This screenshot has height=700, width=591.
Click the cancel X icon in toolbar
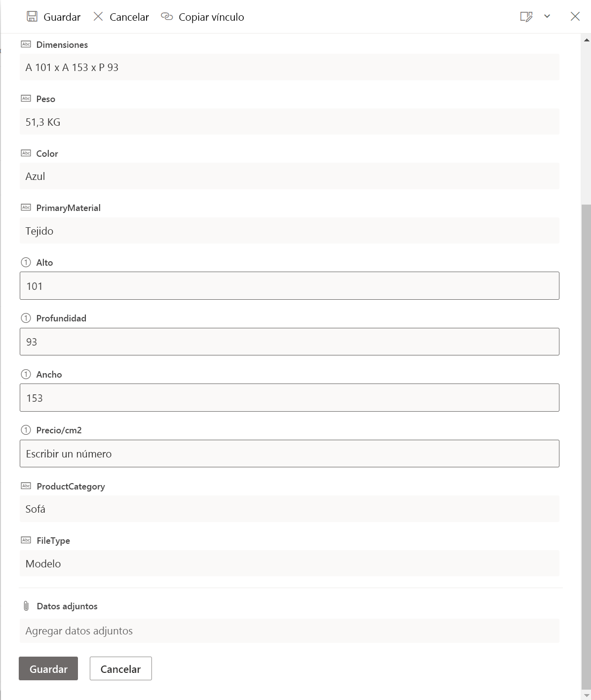pyautogui.click(x=98, y=17)
